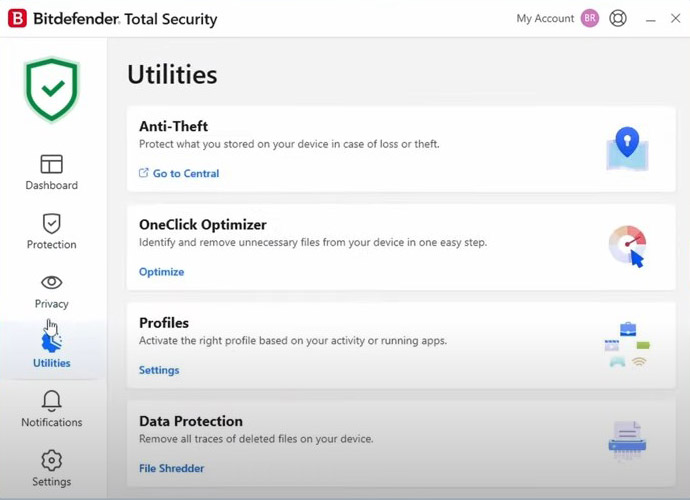The image size is (690, 500).
Task: Open Profiles Settings link
Action: pyautogui.click(x=159, y=370)
